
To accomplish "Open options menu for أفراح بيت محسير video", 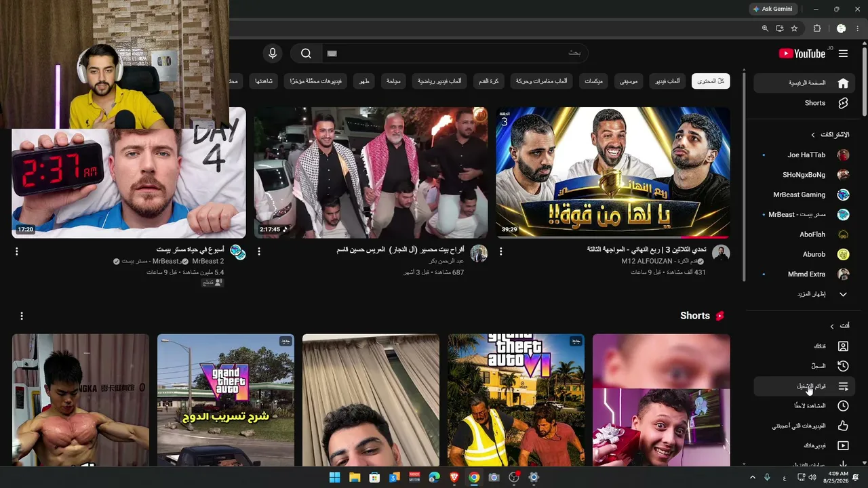I will [x=259, y=251].
